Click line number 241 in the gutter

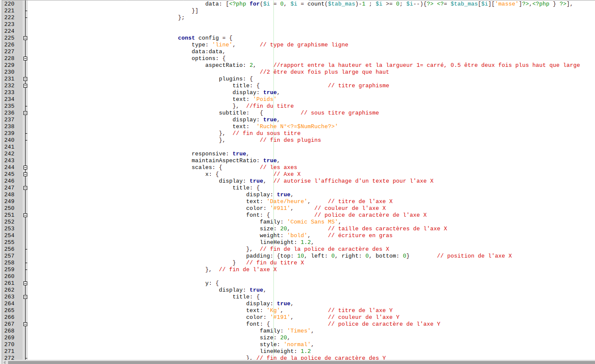[x=9, y=147]
